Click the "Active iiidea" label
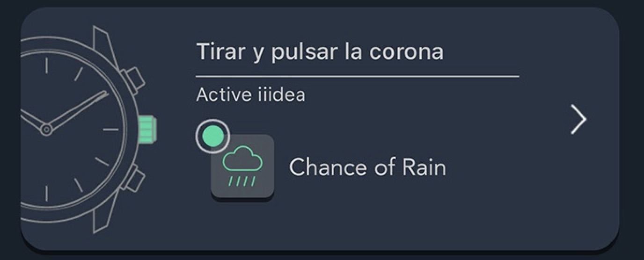The image size is (644, 260). [x=251, y=95]
